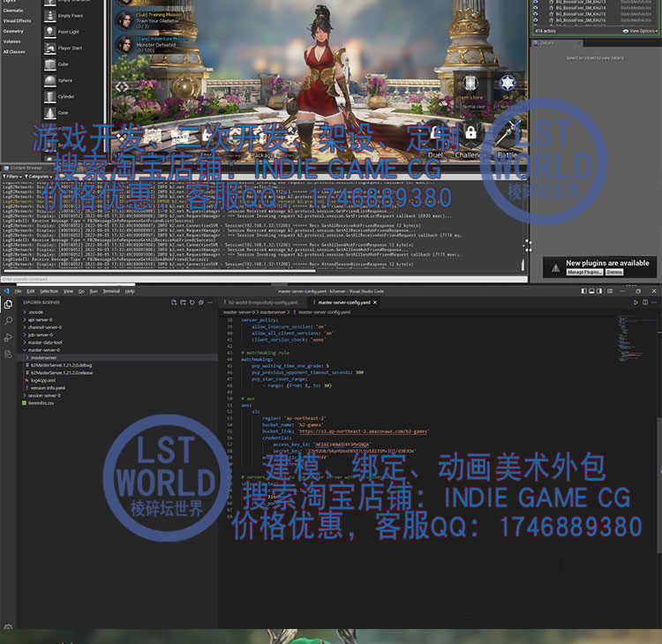Open editor more actions ellipsis

(654, 303)
